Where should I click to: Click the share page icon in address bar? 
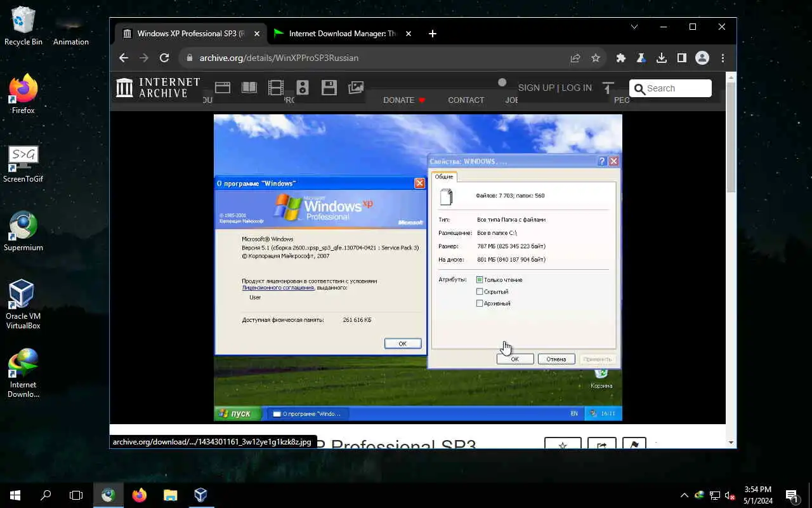[575, 58]
